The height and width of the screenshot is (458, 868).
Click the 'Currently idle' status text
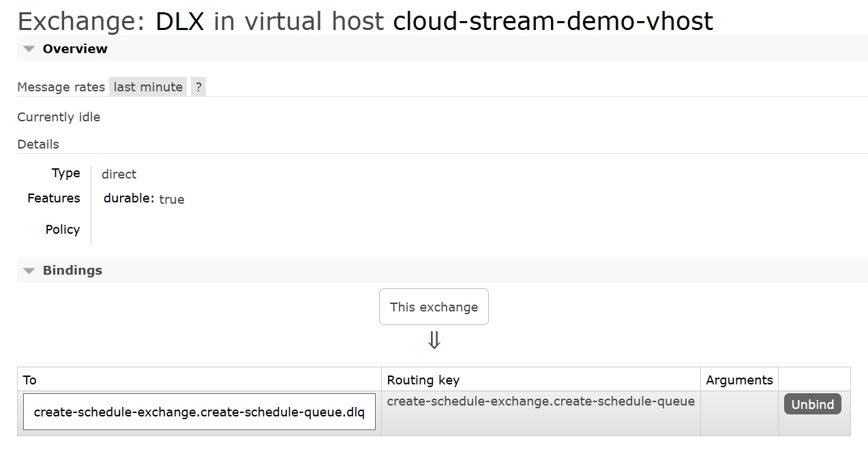pos(59,117)
